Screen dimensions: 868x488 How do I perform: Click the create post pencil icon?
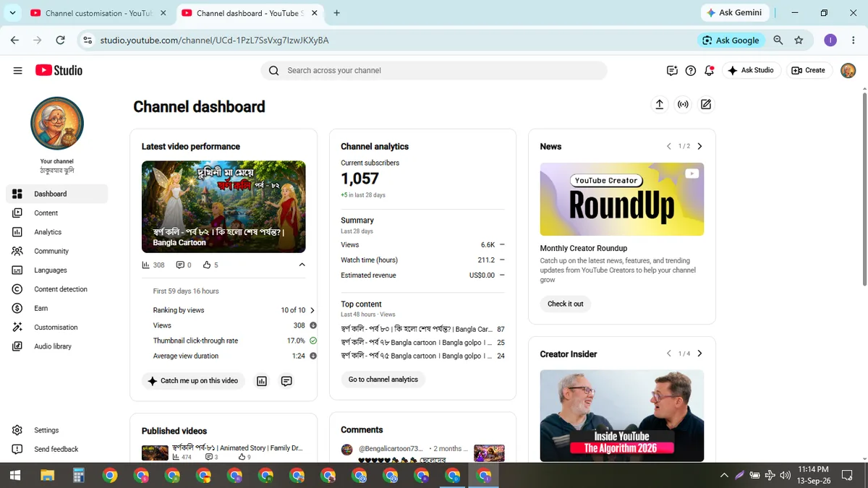tap(706, 105)
